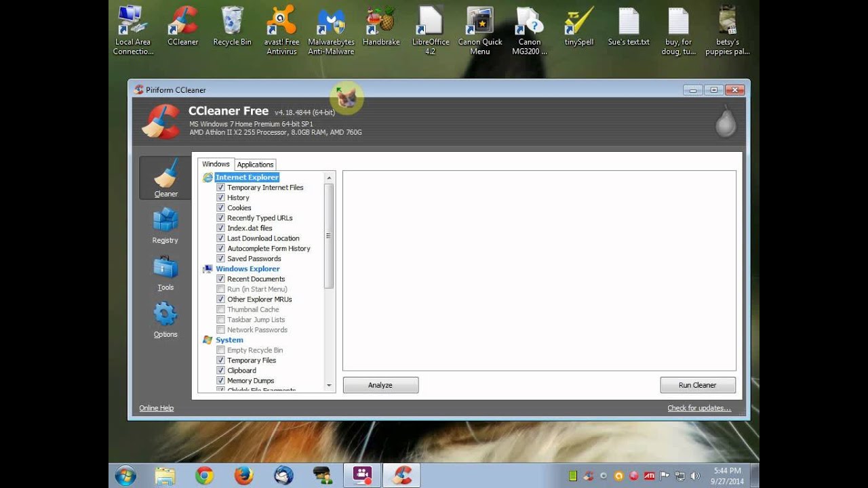The width and height of the screenshot is (868, 488).
Task: Enable Taskbar Jump Lists checkbox
Action: (220, 320)
